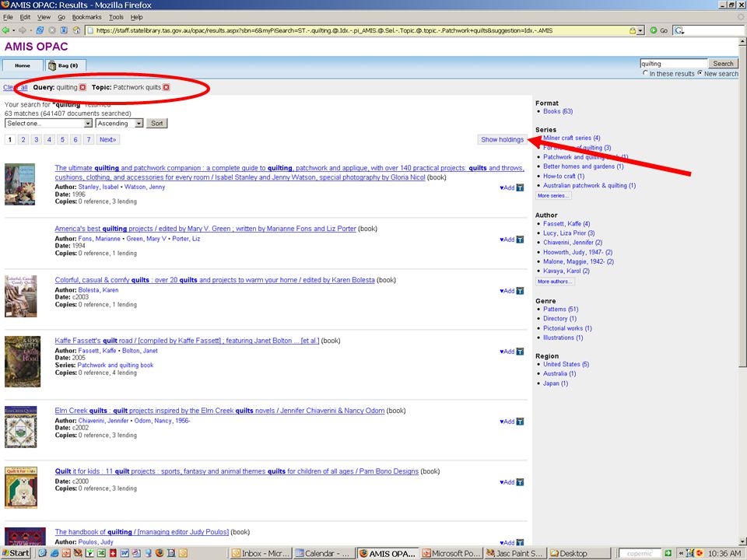This screenshot has height=560, width=747.
Task: Open the Bag (0) tab
Action: click(65, 65)
